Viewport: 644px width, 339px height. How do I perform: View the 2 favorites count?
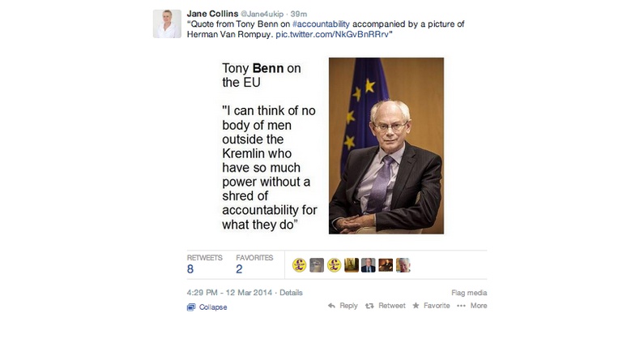pyautogui.click(x=239, y=269)
